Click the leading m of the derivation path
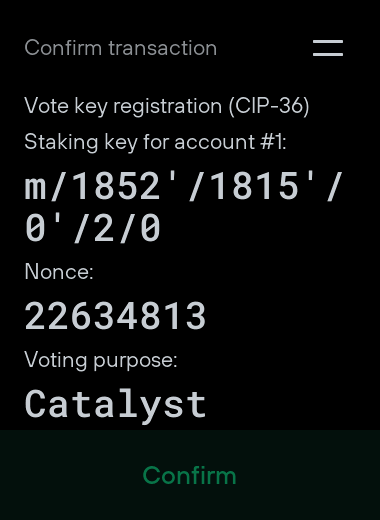The height and width of the screenshot is (520, 380). 35,189
